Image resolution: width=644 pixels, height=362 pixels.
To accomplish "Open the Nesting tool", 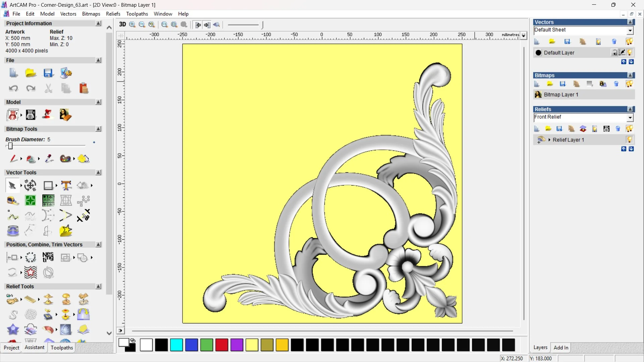I will [x=48, y=257].
